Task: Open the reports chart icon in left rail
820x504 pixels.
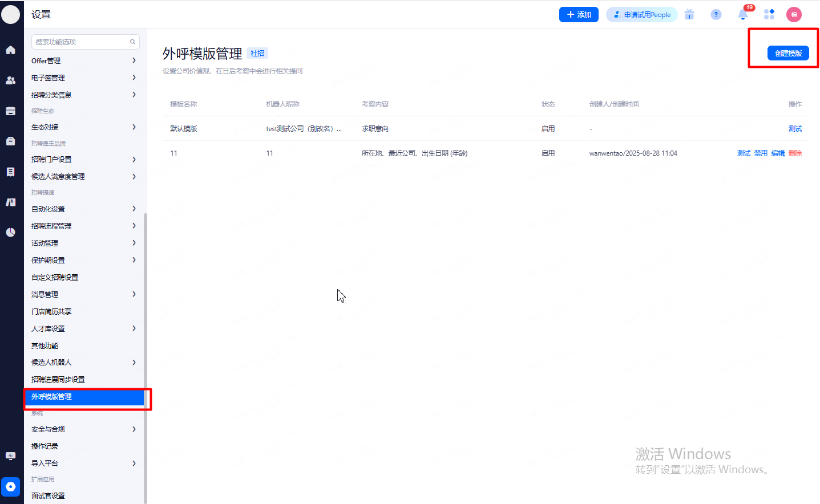Action: coord(10,232)
